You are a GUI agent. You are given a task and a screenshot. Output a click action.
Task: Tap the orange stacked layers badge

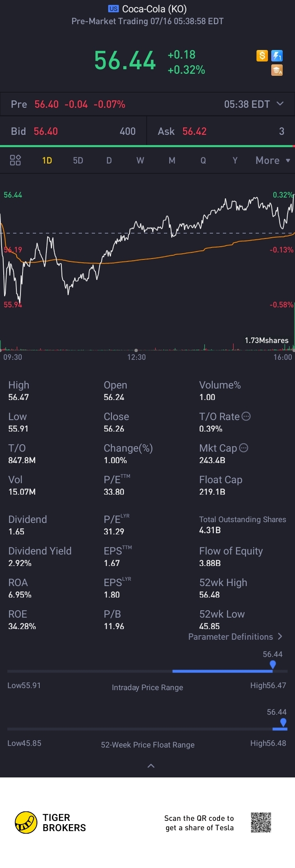277,70
